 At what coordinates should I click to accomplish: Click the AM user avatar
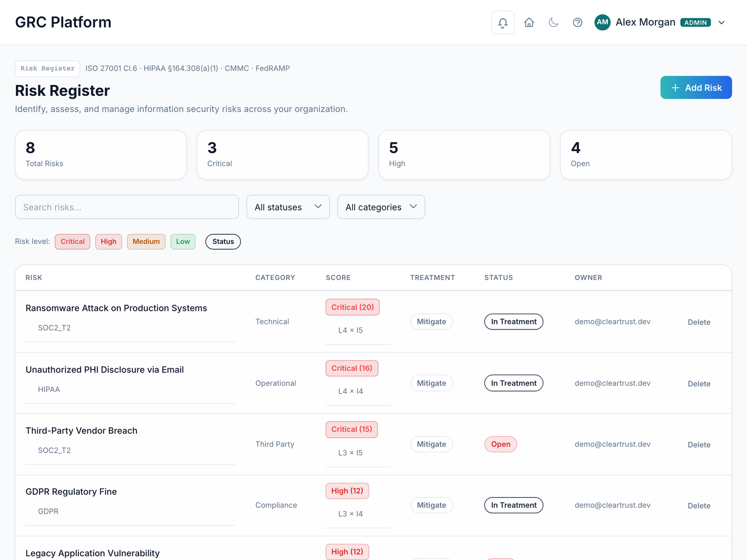(x=602, y=22)
